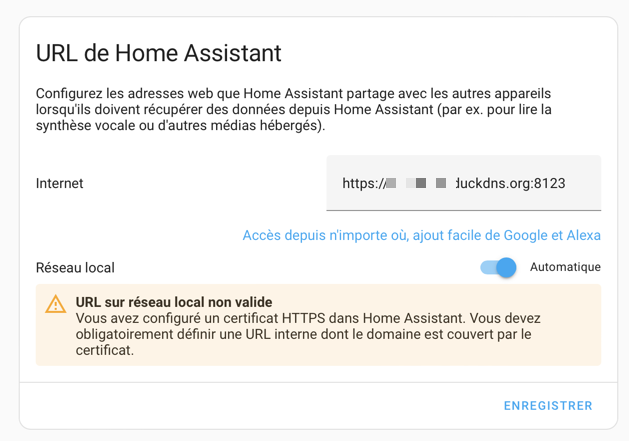Toggle the Automatique local network switch
The width and height of the screenshot is (629, 441).
(498, 267)
